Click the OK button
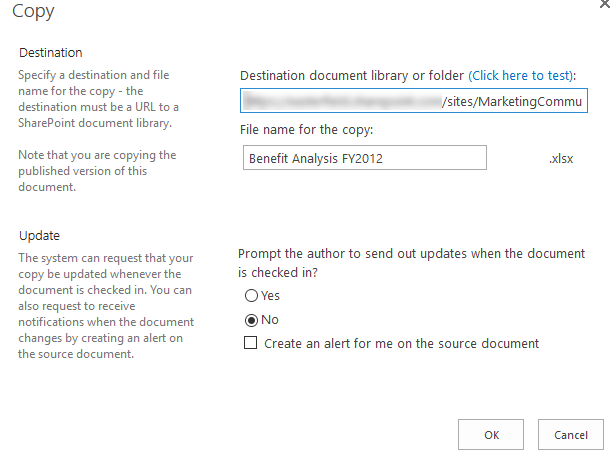Viewport: 615px width, 457px height. click(x=491, y=434)
